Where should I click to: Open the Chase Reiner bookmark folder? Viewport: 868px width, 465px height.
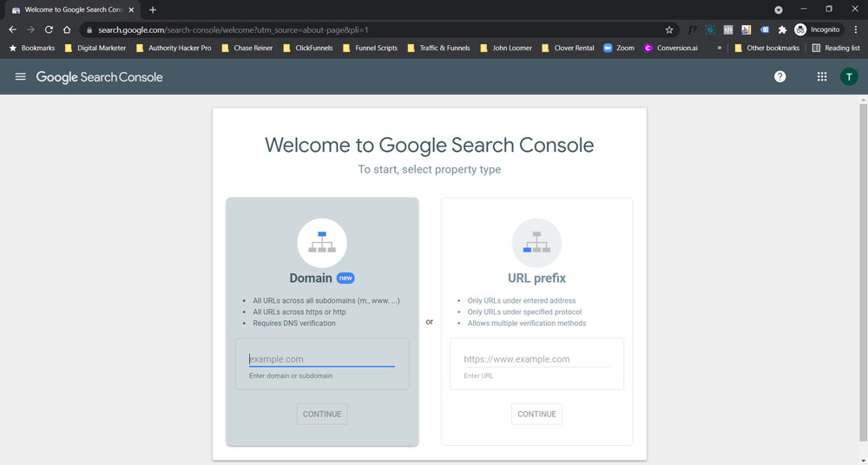point(247,49)
